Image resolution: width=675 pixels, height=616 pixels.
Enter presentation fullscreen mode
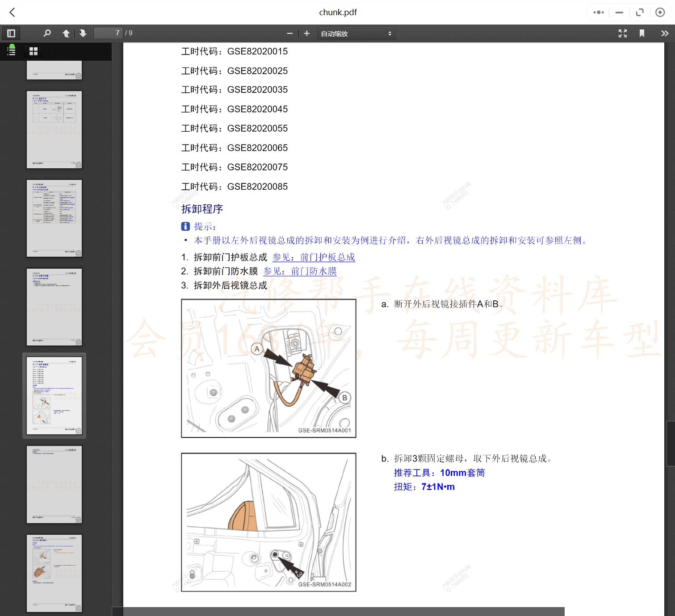(x=623, y=33)
